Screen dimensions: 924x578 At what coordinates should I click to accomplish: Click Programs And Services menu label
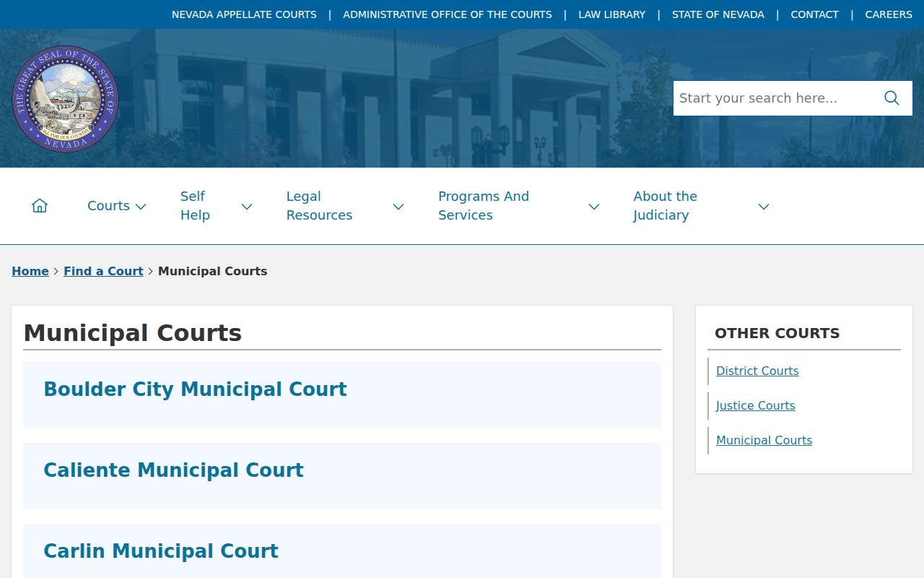(484, 206)
